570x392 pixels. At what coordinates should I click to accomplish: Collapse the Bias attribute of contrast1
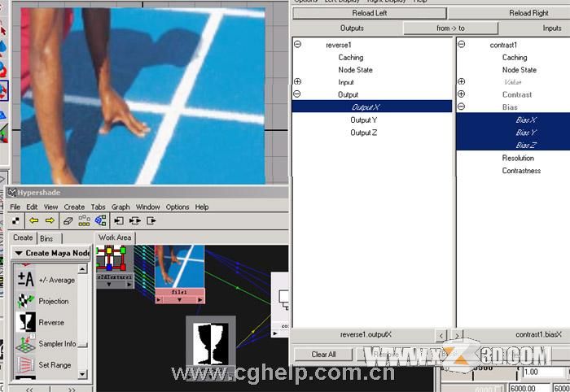tap(462, 107)
